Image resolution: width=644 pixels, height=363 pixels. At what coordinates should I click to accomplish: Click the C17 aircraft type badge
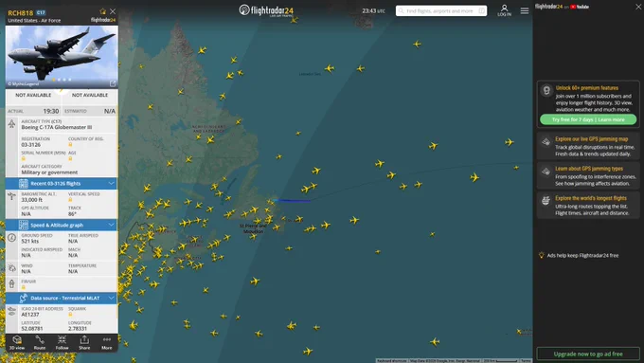(x=41, y=12)
